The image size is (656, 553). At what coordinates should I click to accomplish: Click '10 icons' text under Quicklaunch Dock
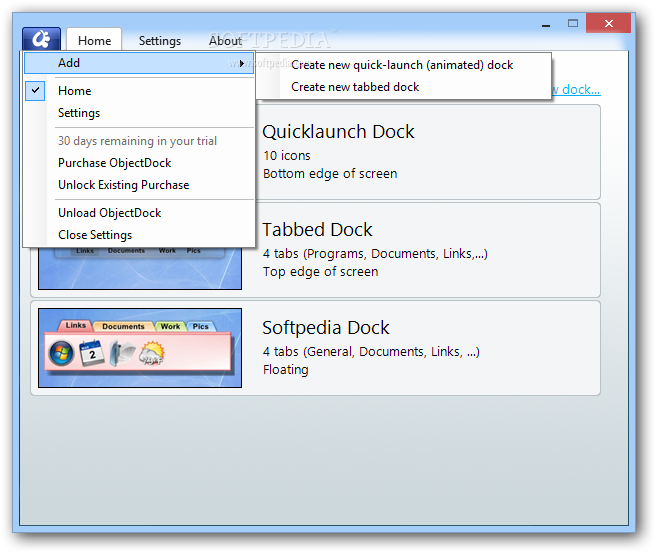[x=287, y=156]
